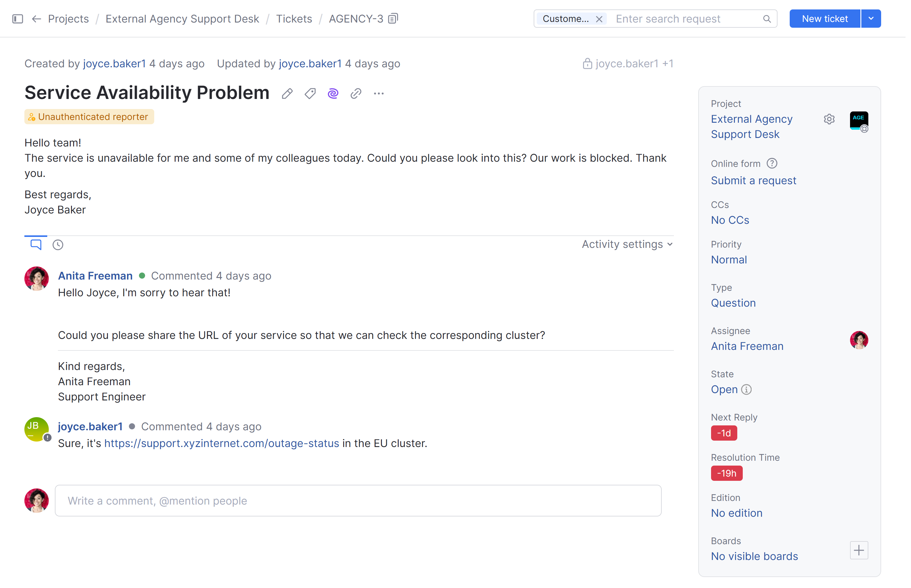Toggle the sidebar panel icon
911x588 pixels.
point(18,19)
